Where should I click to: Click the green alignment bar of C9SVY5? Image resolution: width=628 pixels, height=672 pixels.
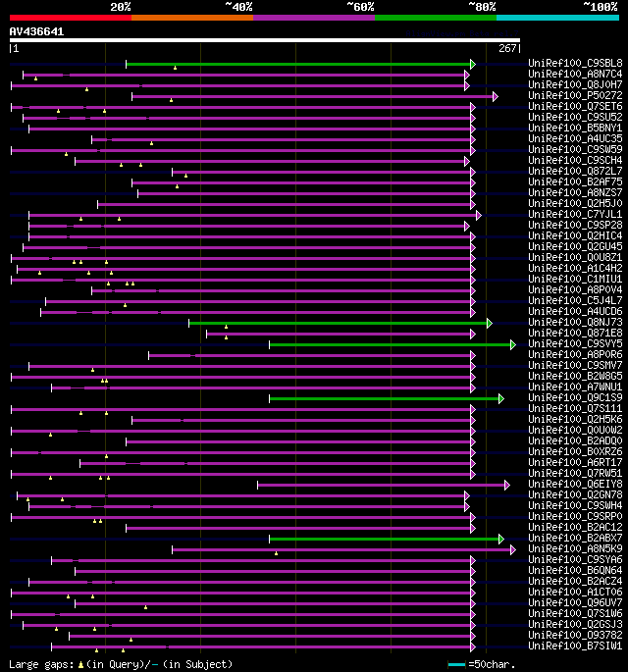coord(391,344)
